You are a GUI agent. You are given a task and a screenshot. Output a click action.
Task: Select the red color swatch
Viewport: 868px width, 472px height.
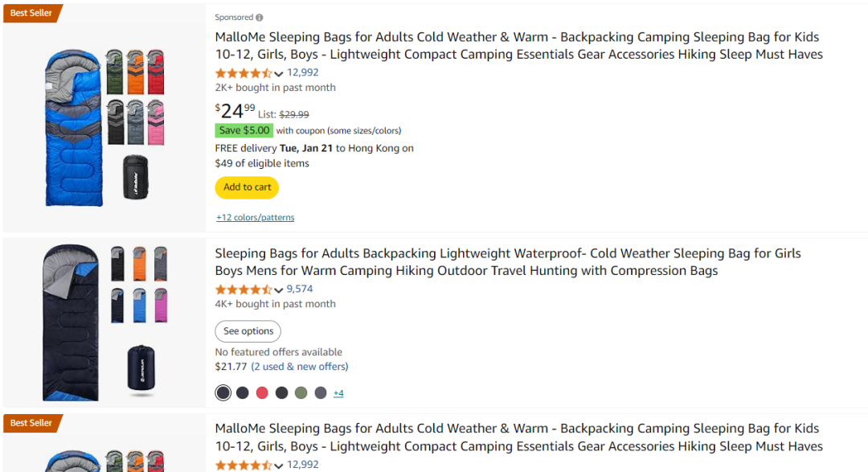(262, 392)
